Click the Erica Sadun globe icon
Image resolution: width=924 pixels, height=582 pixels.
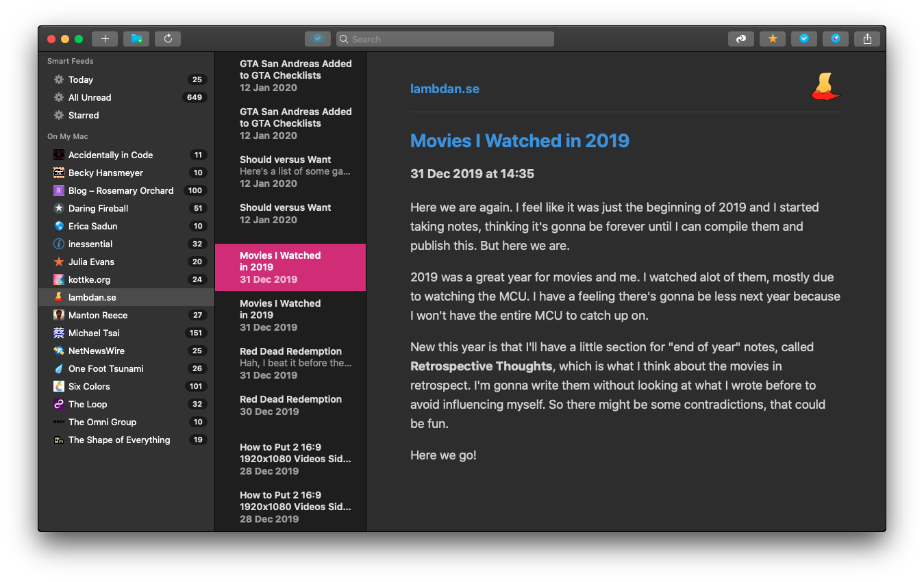coord(59,226)
